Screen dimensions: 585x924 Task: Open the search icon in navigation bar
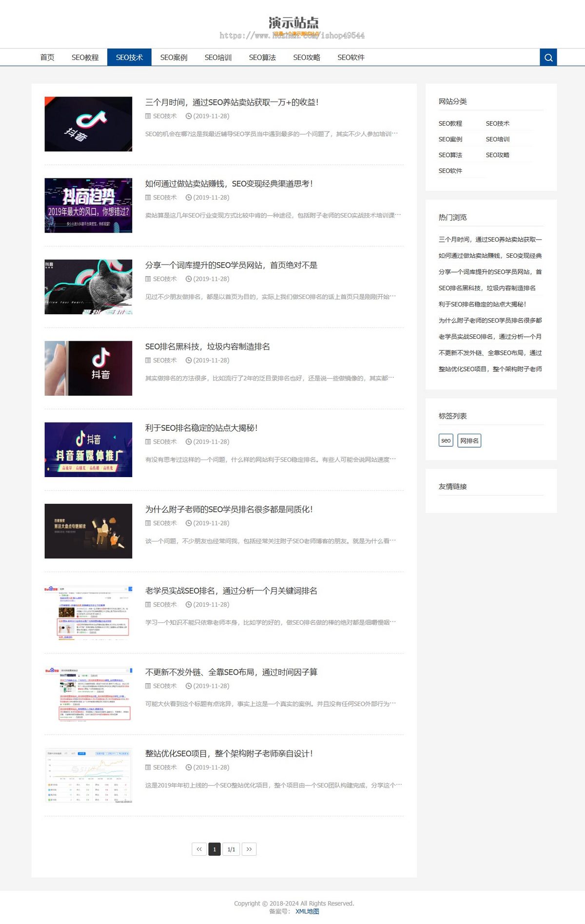[548, 58]
